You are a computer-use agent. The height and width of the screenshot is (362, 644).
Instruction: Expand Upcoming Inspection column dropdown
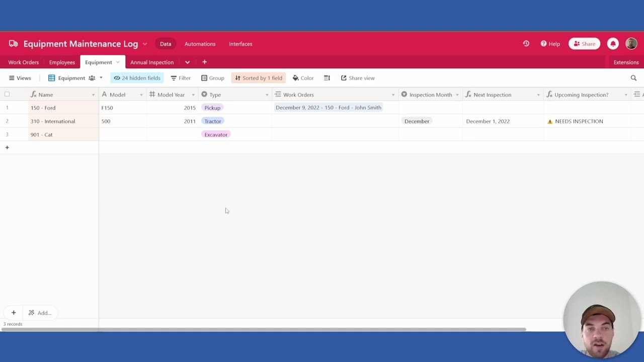626,95
